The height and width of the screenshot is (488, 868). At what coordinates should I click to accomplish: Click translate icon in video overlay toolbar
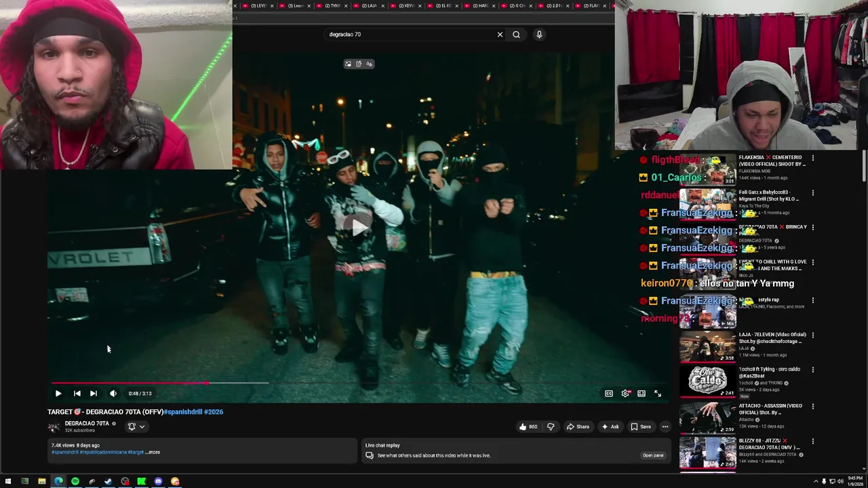pos(369,64)
